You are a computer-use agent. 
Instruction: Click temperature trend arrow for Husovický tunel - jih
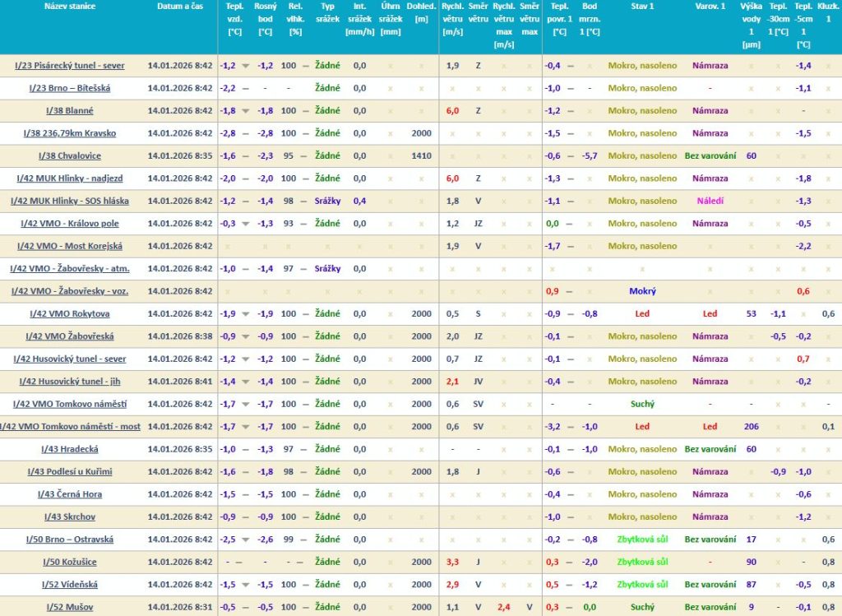click(245, 382)
